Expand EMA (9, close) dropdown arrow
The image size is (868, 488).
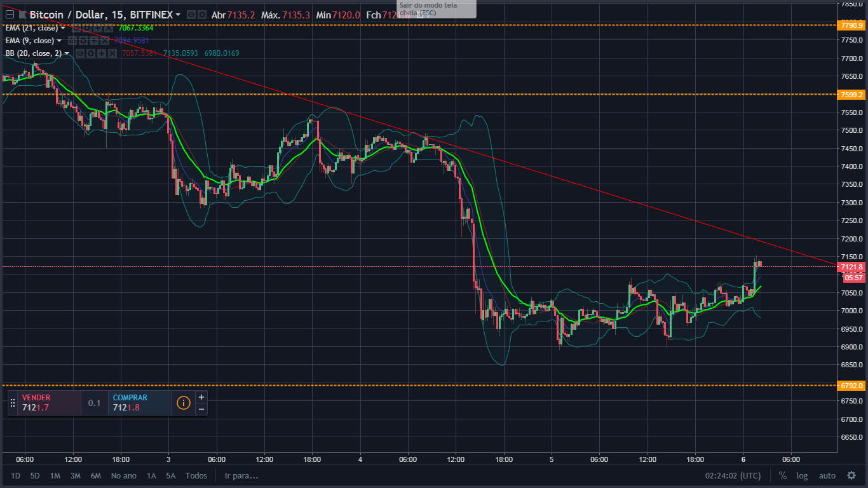click(59, 41)
